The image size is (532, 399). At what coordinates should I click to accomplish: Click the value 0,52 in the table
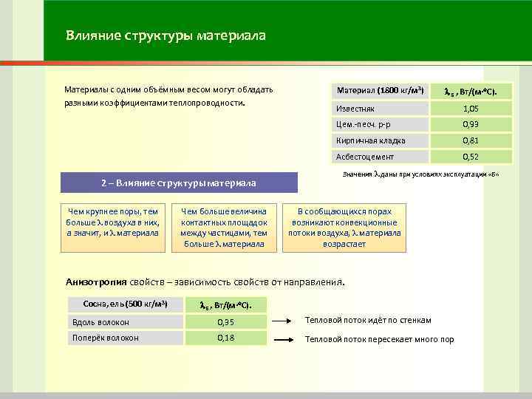click(471, 157)
